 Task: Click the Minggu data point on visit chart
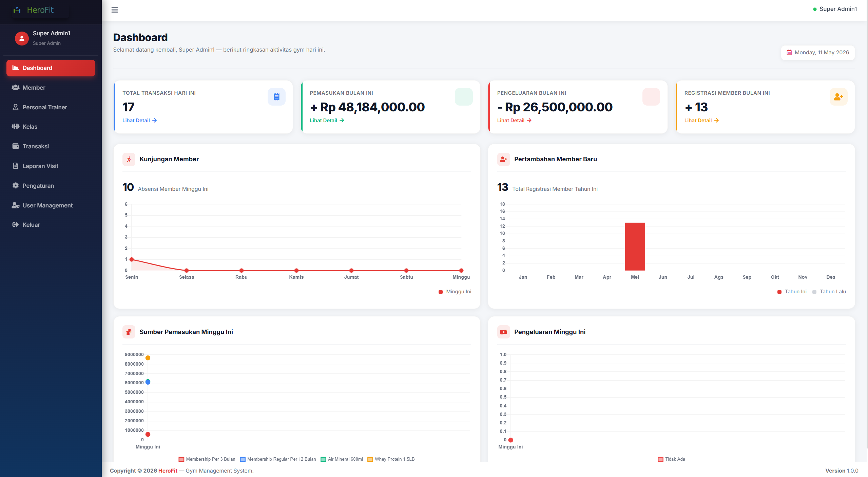[461, 271]
